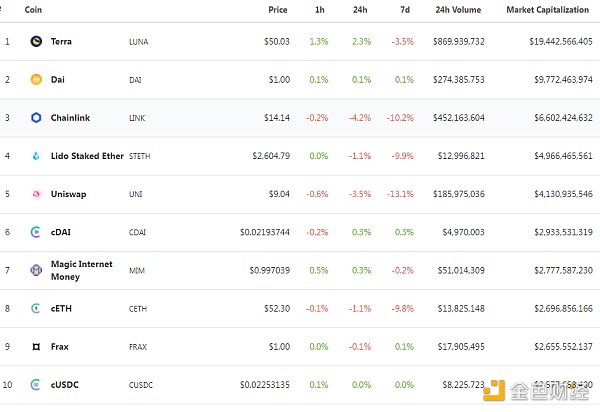The width and height of the screenshot is (600, 412).
Task: Open the cETH coin page link
Action: 61,308
